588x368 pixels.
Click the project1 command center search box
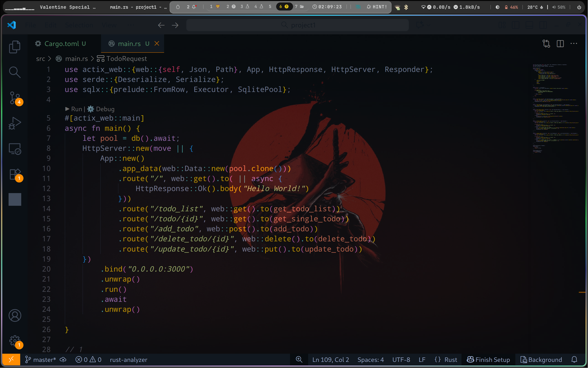click(x=298, y=25)
